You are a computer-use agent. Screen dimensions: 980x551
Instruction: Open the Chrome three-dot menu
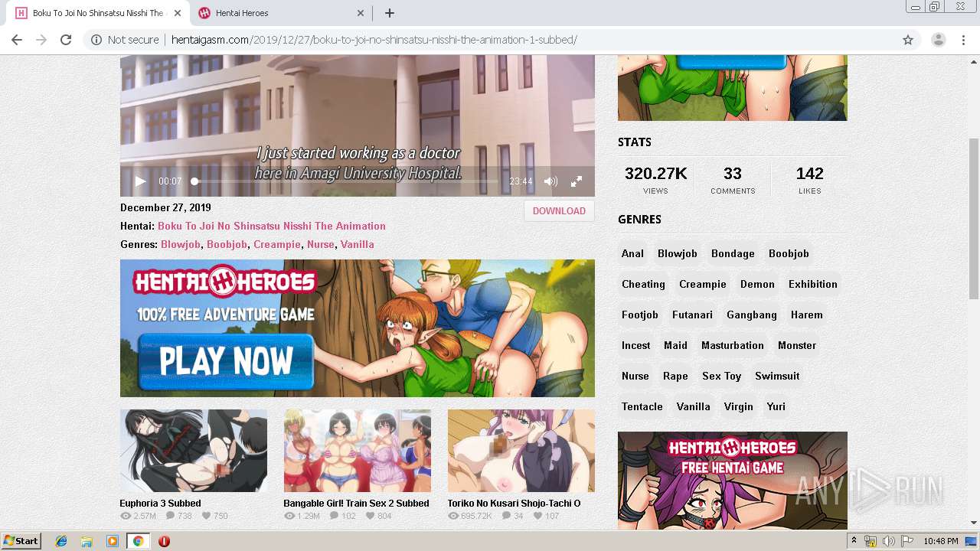coord(963,40)
